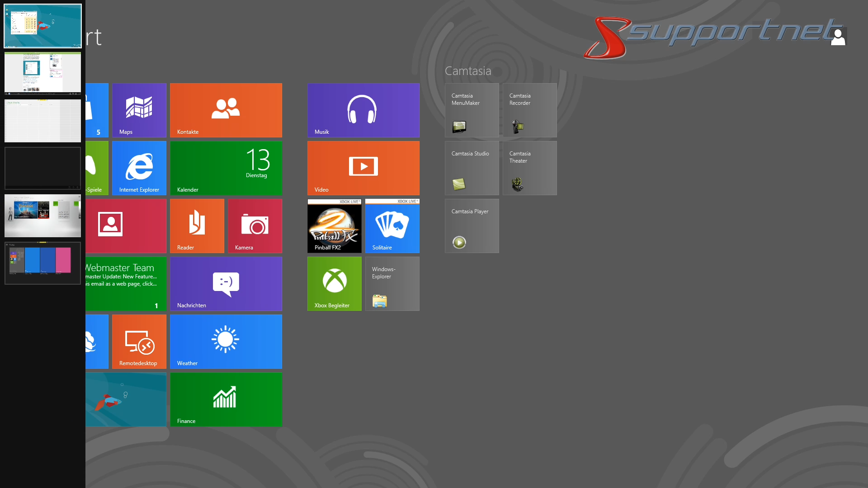The width and height of the screenshot is (868, 488).
Task: Read the Webmaster Team email notification
Action: (x=126, y=283)
